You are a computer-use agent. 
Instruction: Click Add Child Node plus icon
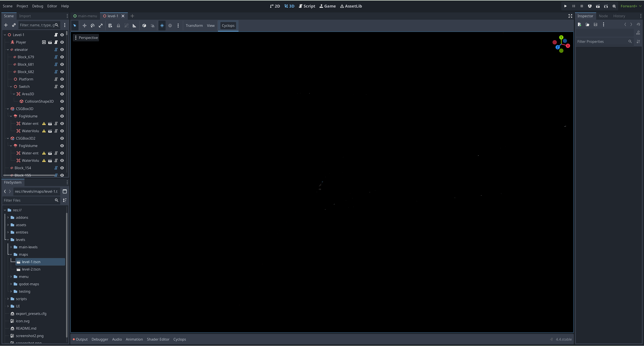tap(6, 25)
